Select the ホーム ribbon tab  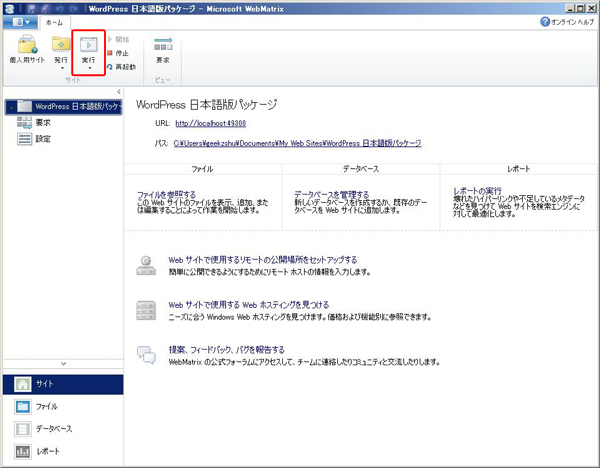point(54,23)
